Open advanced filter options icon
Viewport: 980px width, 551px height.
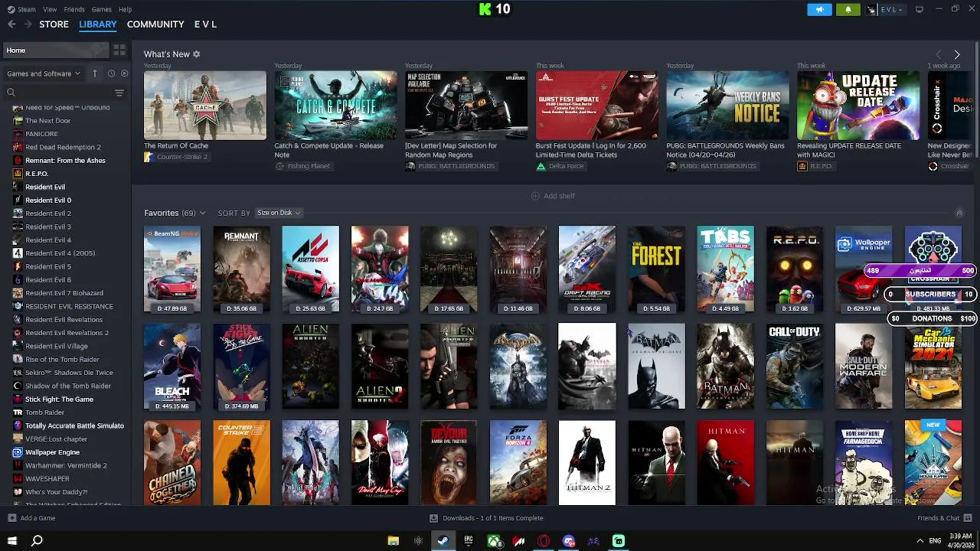[x=119, y=93]
